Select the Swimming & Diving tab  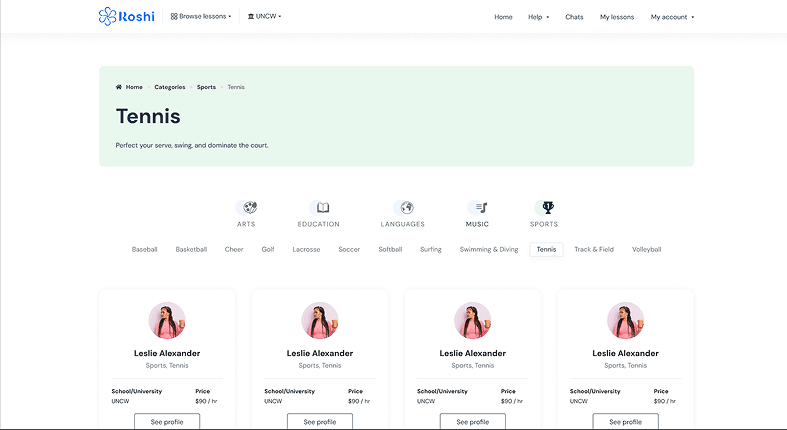[x=489, y=249]
